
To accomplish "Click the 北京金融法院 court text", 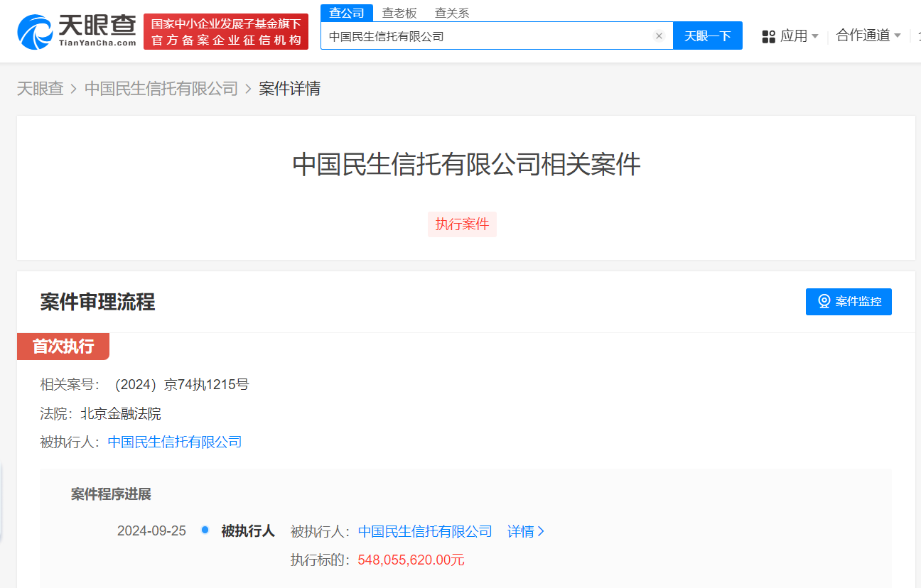I will click(x=121, y=413).
